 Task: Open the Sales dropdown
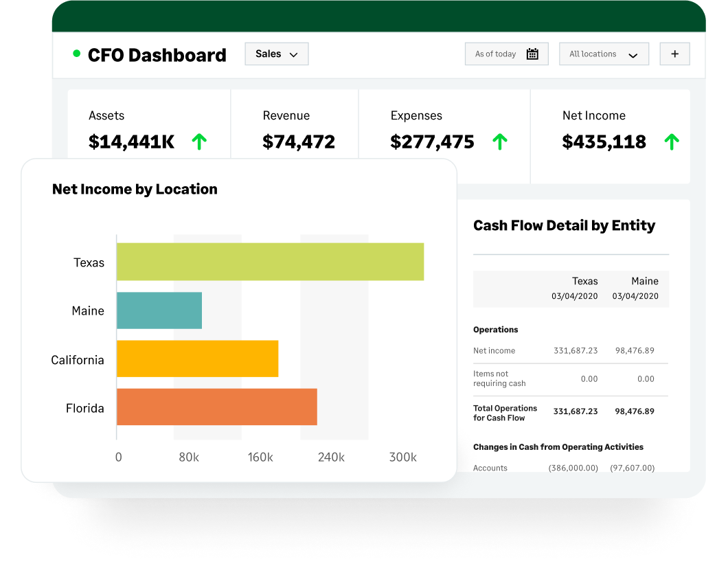tap(276, 54)
